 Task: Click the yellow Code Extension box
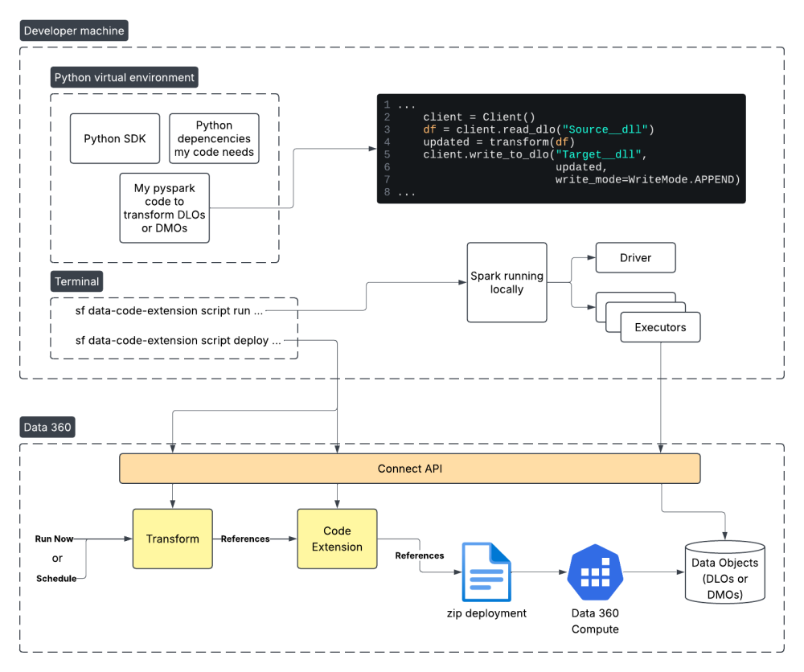click(x=337, y=539)
